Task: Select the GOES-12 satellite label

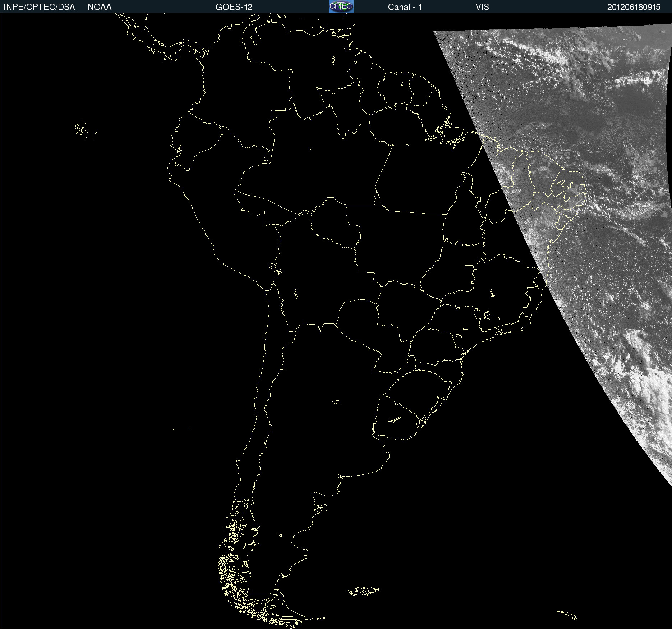Action: 234,7
